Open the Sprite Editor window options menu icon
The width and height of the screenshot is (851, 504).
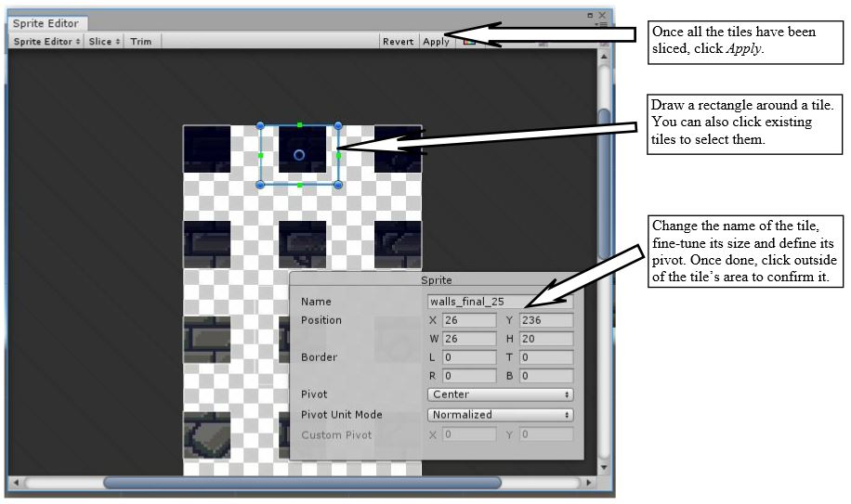[601, 24]
